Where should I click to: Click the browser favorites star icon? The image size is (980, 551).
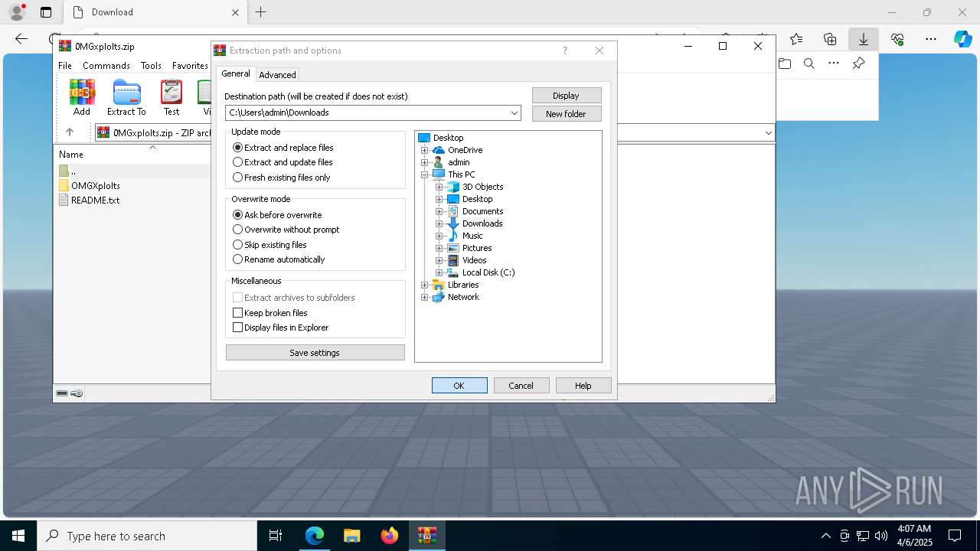[x=796, y=39]
